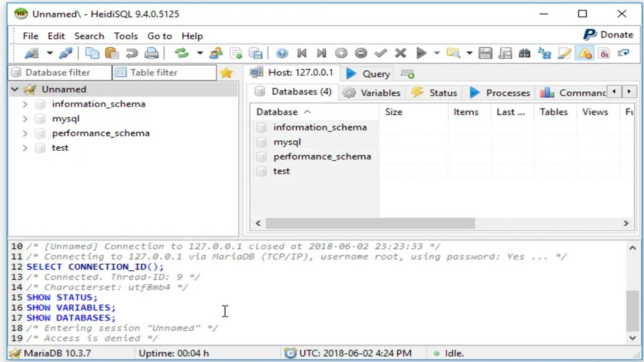644x362 pixels.
Task: Expand information_schema in the tree
Action: [x=25, y=105]
